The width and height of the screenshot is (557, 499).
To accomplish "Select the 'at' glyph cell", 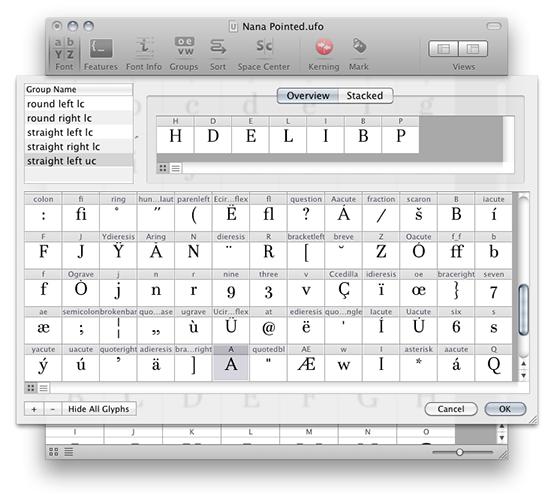I will point(269,325).
